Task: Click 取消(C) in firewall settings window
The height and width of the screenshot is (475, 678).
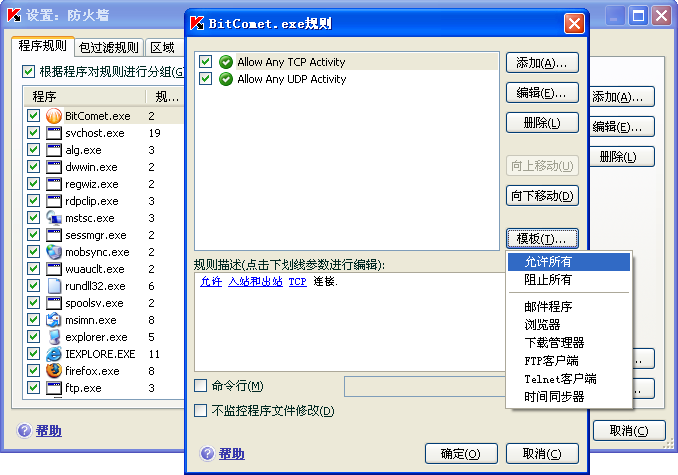Action: [629, 430]
